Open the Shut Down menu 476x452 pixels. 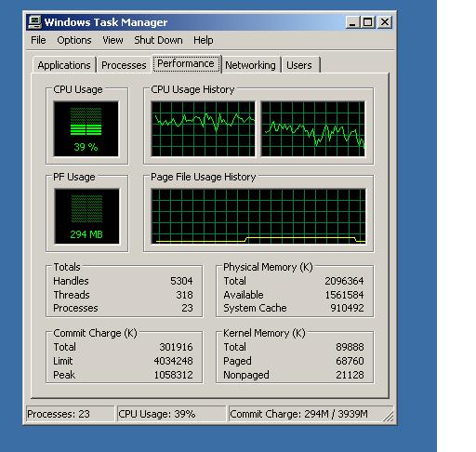pyautogui.click(x=158, y=40)
